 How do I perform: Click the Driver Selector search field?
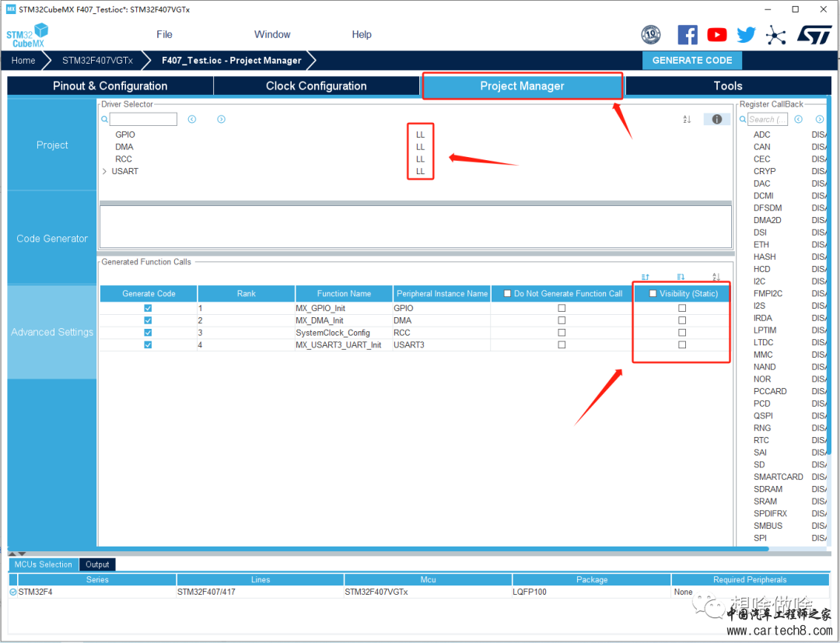[143, 119]
